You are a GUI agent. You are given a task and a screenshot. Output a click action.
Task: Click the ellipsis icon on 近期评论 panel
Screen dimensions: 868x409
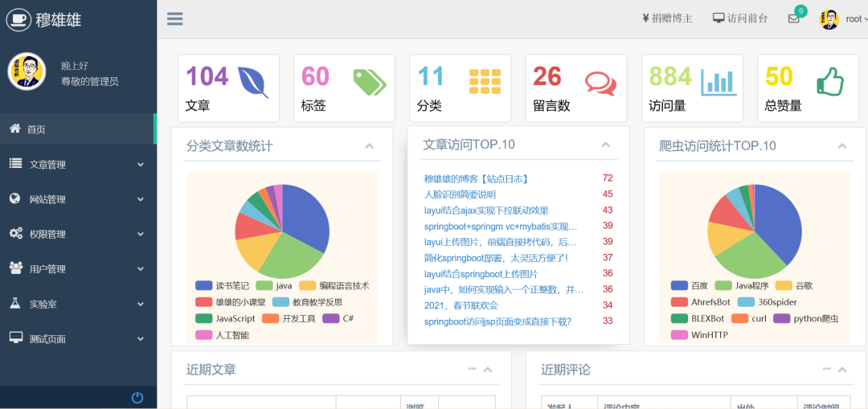point(826,369)
